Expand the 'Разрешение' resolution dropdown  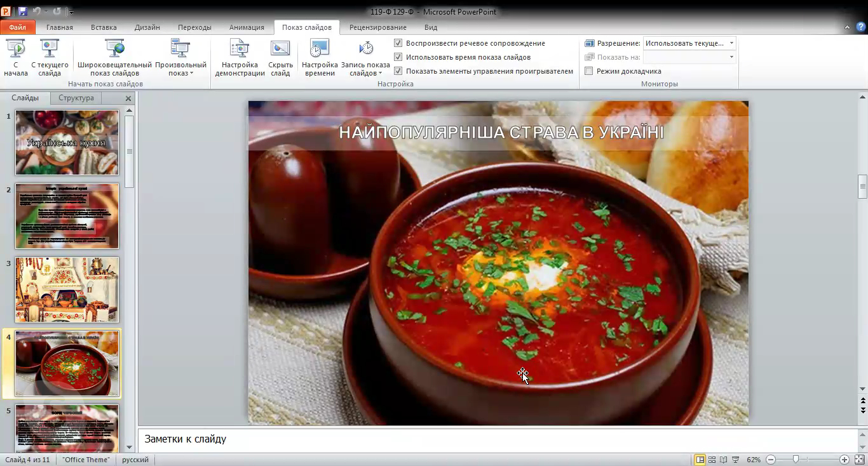click(x=731, y=43)
